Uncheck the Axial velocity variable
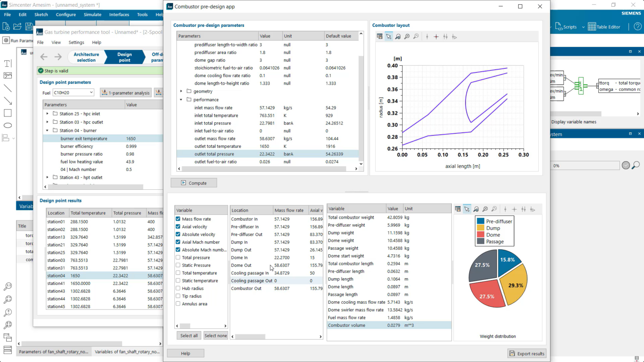Image resolution: width=644 pixels, height=362 pixels. (x=178, y=226)
